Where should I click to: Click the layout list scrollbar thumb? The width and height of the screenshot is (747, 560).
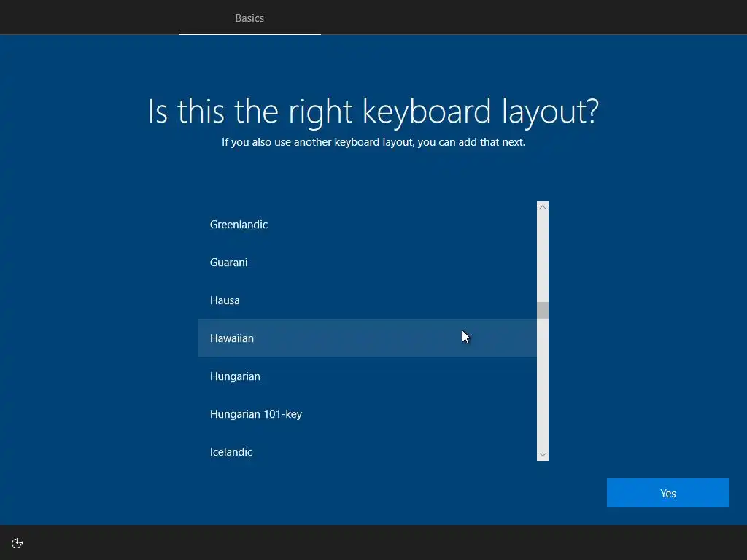coord(543,310)
